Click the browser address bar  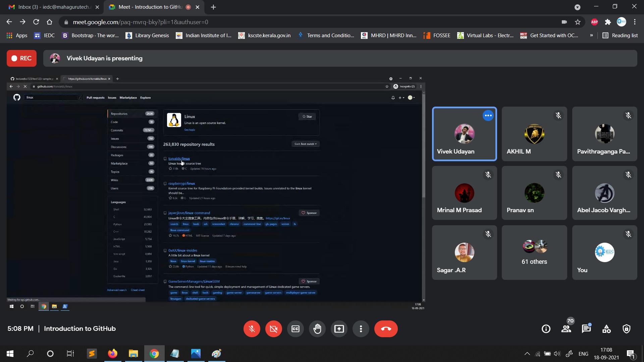point(302,22)
